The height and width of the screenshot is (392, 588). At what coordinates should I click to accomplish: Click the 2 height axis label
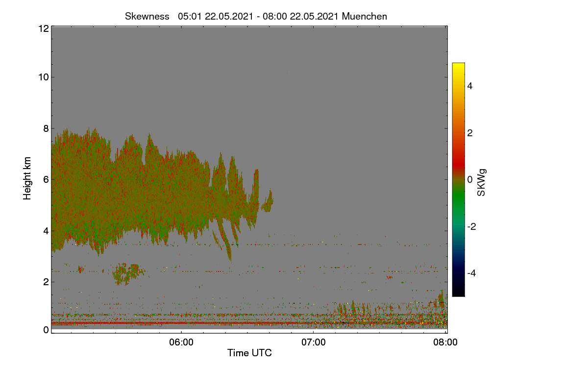click(x=46, y=282)
